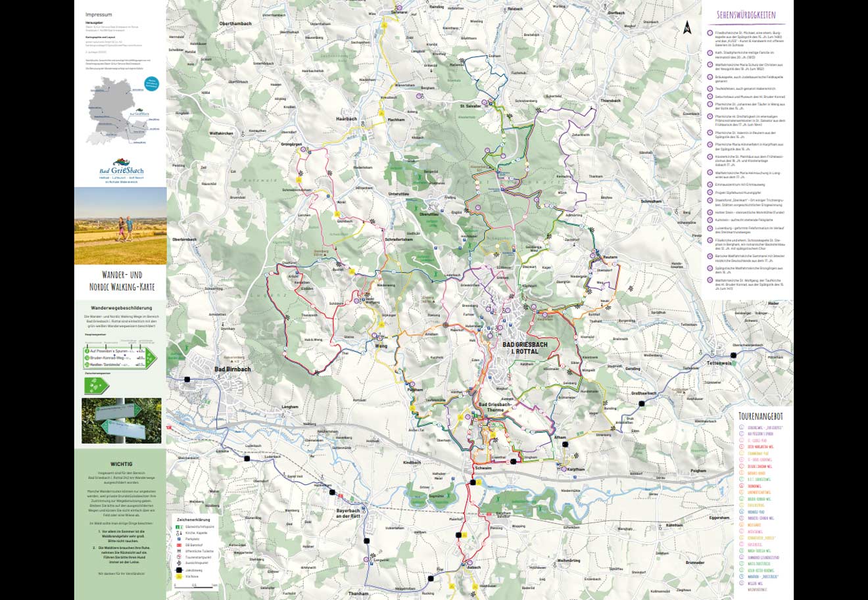The image size is (868, 600).
Task: Click the Wanderwegebeschilderung heading
Action: [121, 308]
